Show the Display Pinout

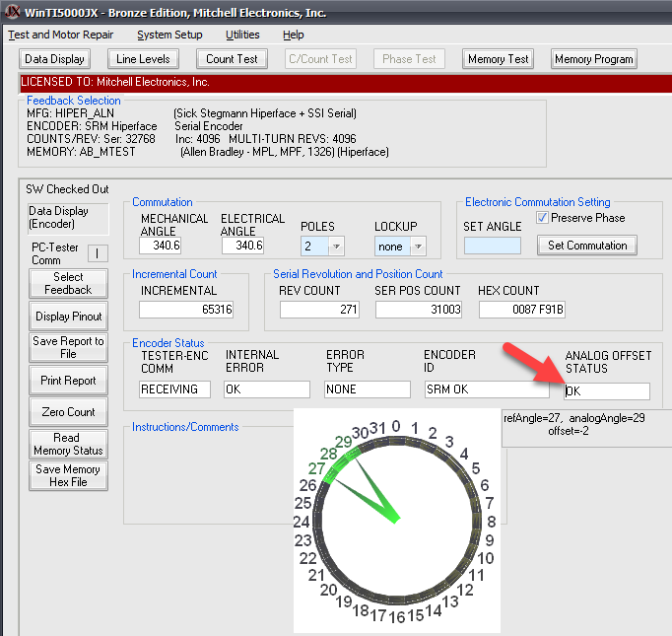pos(68,317)
